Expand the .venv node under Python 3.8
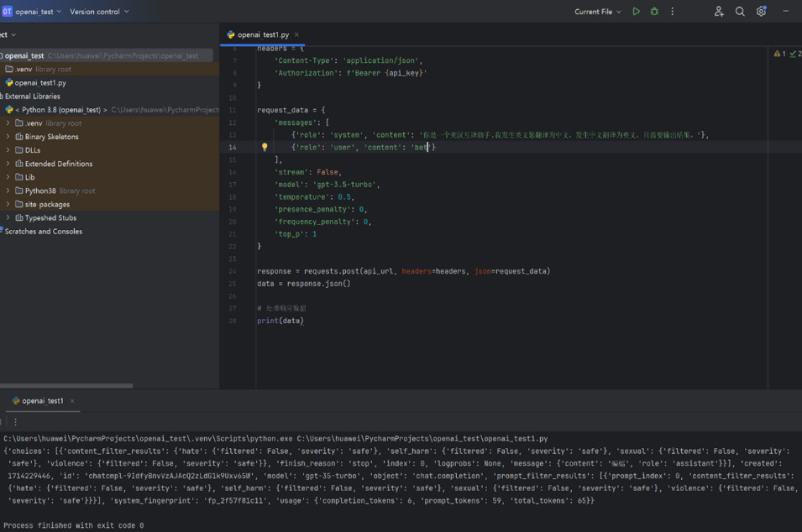This screenshot has width=802, height=532. coord(8,123)
